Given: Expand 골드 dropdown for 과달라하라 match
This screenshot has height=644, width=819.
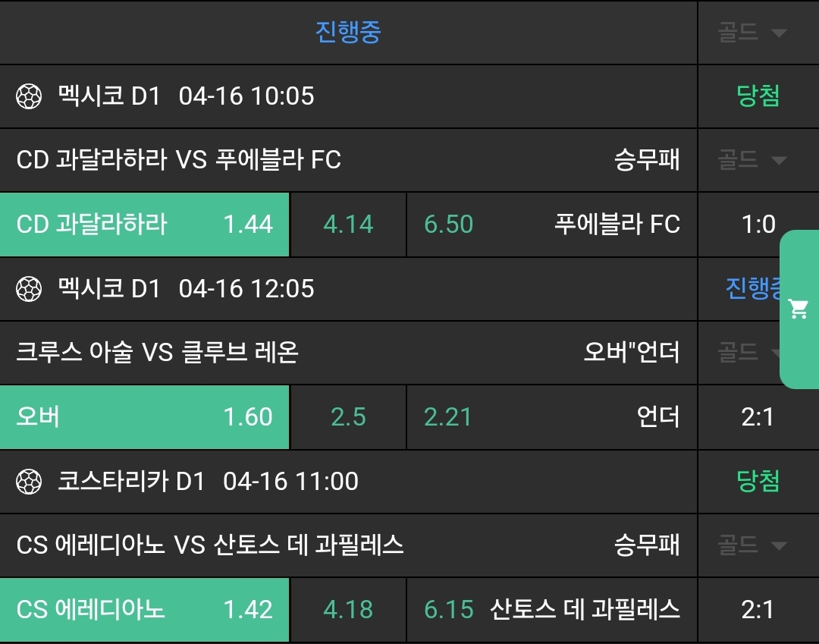Looking at the screenshot, I should tap(752, 160).
